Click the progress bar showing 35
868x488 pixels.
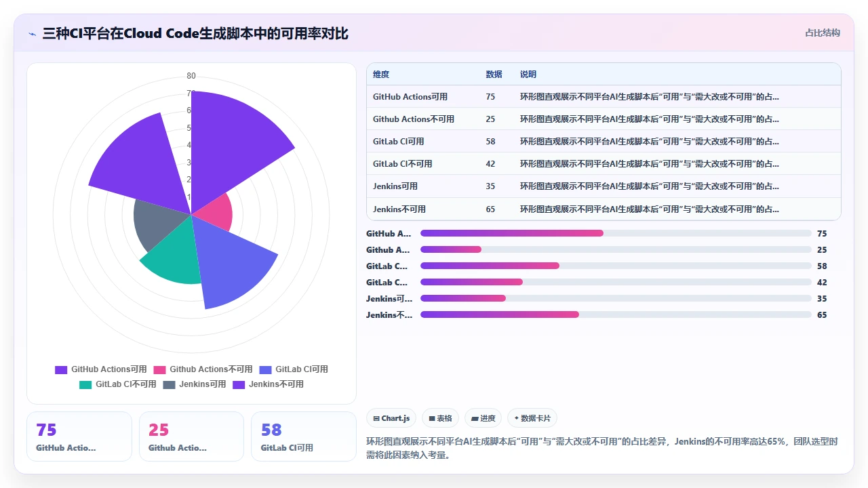tap(616, 298)
